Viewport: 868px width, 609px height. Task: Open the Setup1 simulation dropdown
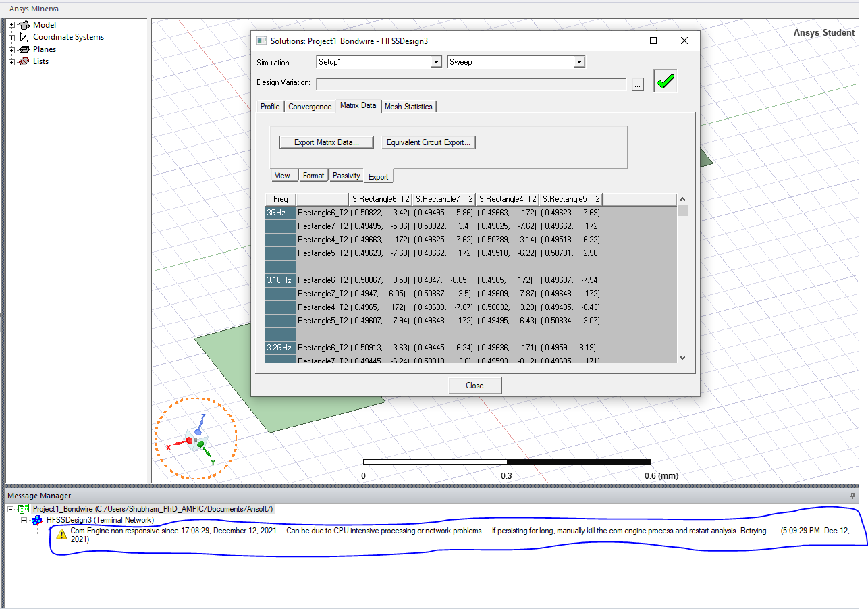436,62
